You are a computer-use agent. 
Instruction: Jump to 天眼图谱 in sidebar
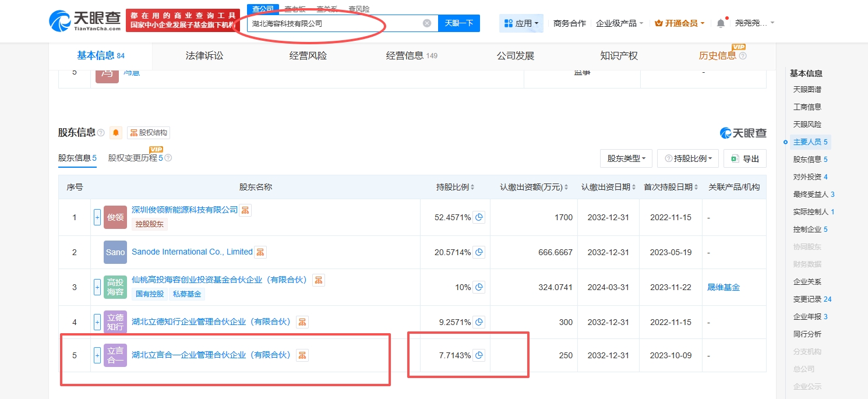coord(807,90)
